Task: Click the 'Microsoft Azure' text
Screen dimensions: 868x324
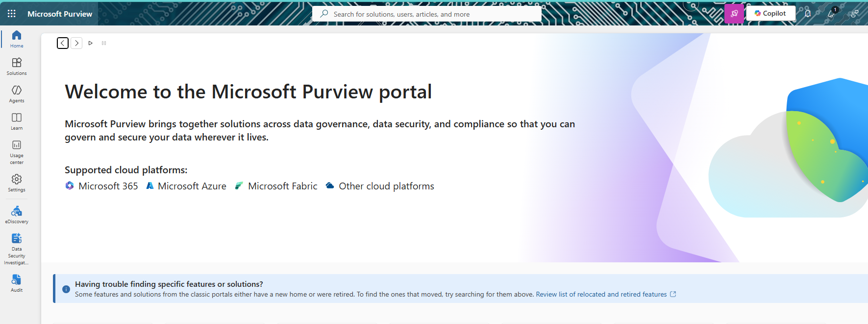Action: (192, 186)
